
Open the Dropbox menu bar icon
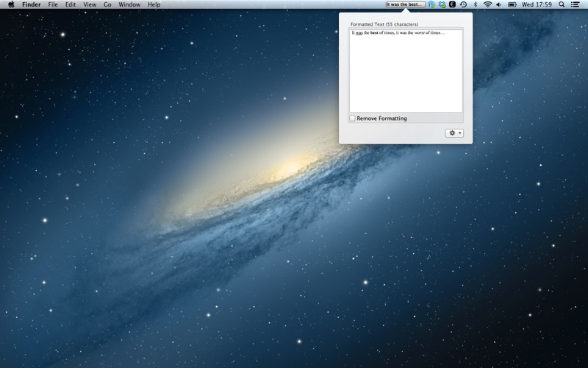coord(442,4)
